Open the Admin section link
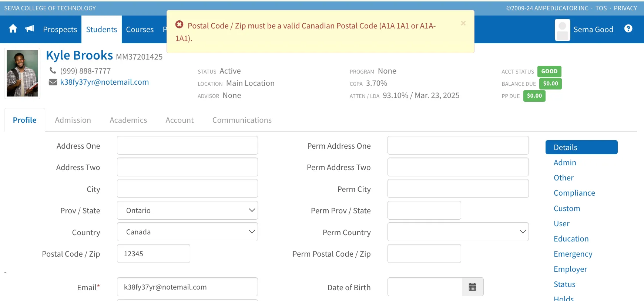This screenshot has width=644, height=301. click(x=565, y=163)
